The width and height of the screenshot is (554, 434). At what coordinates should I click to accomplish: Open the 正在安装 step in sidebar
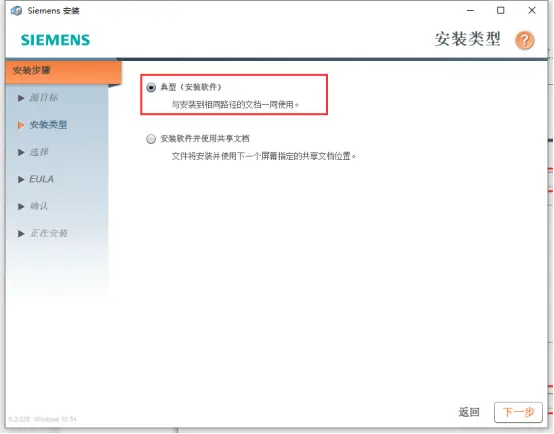click(x=48, y=233)
